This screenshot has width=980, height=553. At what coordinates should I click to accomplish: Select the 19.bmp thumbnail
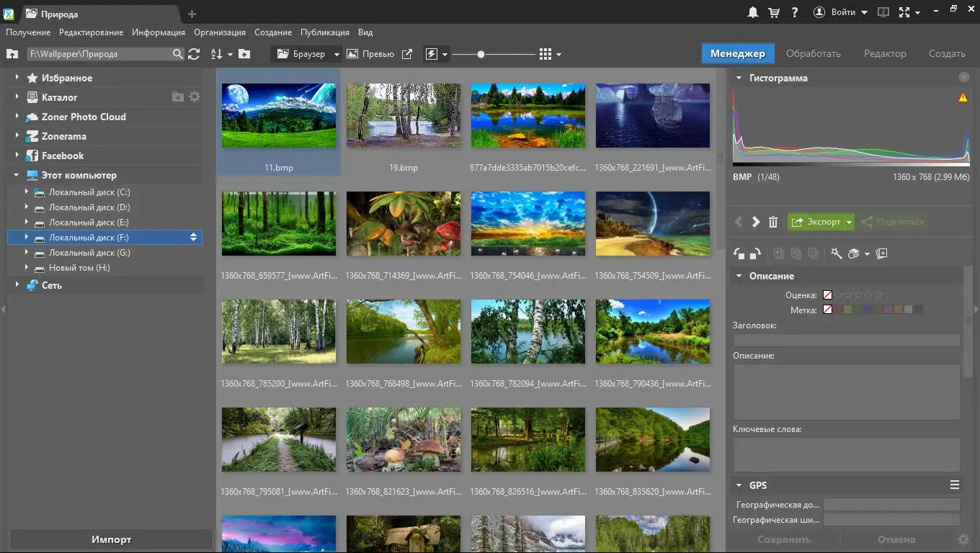click(403, 115)
